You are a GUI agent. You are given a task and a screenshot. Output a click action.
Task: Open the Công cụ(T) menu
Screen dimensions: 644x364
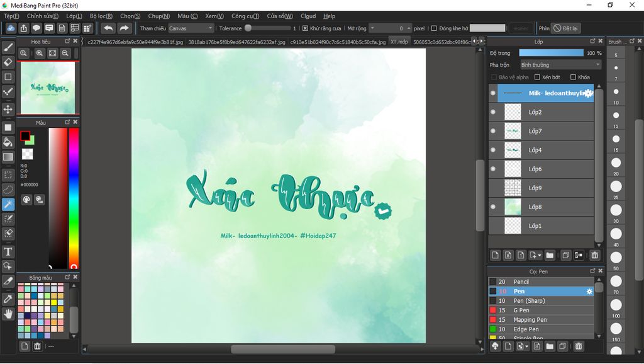[x=245, y=16]
